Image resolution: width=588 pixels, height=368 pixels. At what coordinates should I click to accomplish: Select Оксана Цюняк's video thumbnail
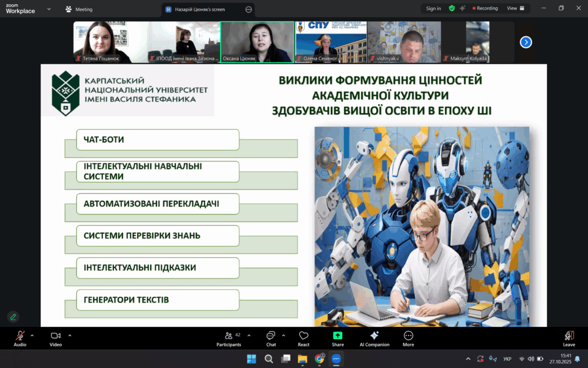[257, 42]
